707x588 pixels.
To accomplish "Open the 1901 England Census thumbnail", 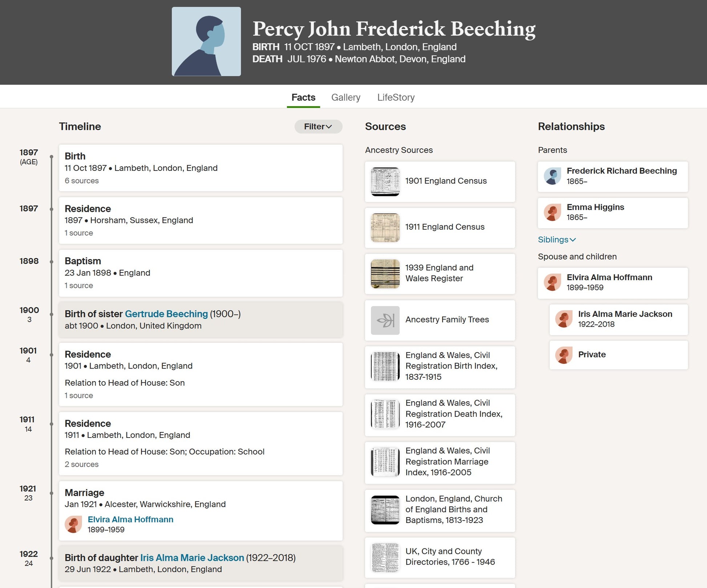I will click(385, 182).
